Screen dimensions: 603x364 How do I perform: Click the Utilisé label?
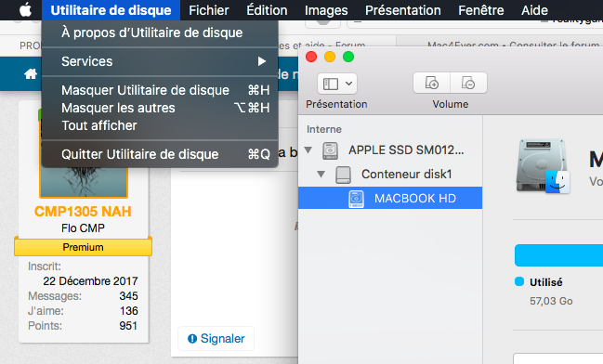(x=546, y=282)
